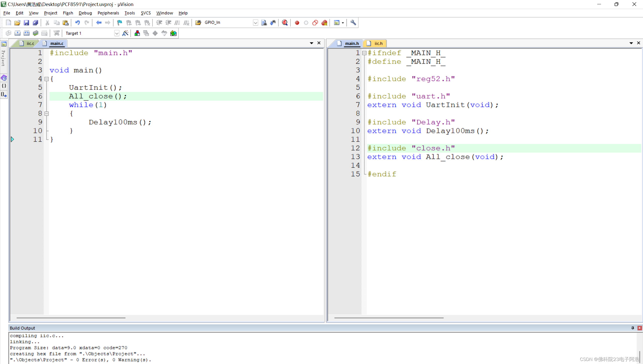Expand the GPIO_In search dropdown
643x364 pixels.
[x=255, y=23]
